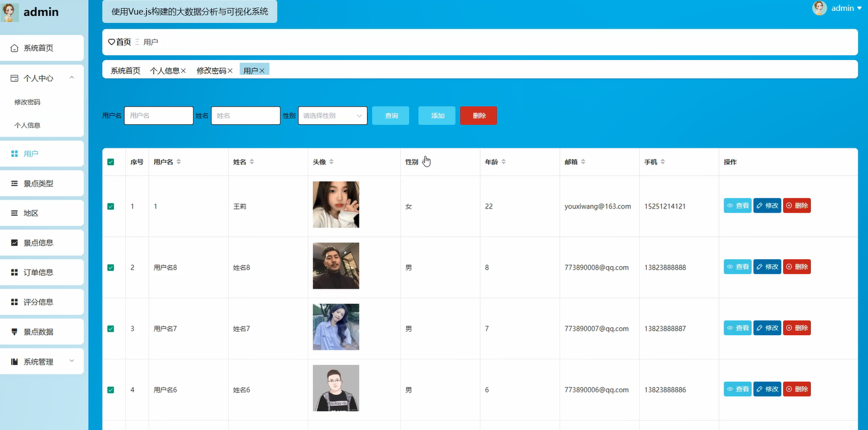Screen dimensions: 868x430
Task: Open the avatar photo of 用户名7
Action: tap(336, 327)
